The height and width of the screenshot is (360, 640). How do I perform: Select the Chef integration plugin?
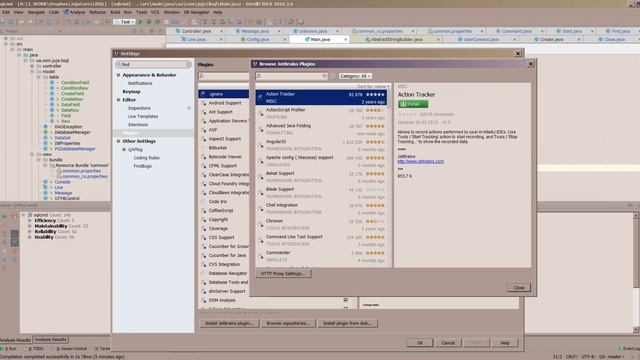(321, 209)
